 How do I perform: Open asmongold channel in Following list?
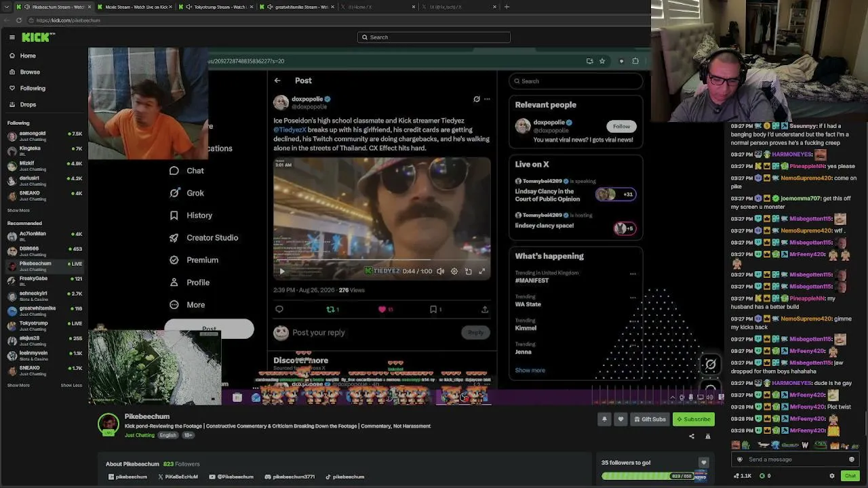[44, 136]
